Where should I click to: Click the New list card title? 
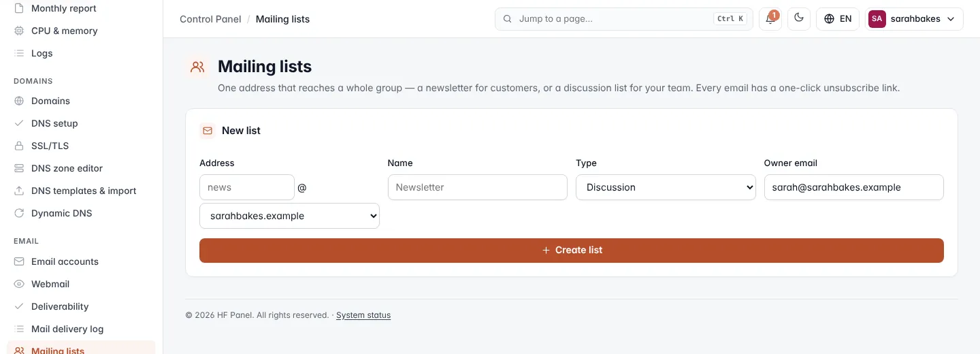(241, 131)
